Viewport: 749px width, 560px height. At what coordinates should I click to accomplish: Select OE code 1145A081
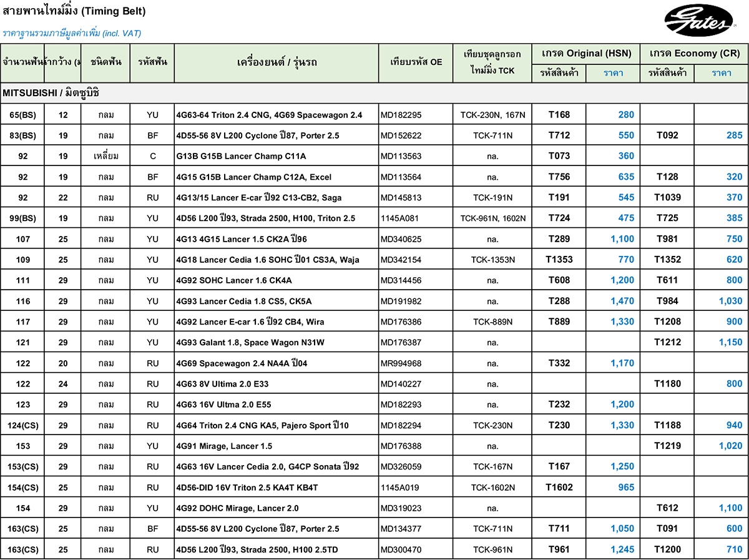point(399,219)
